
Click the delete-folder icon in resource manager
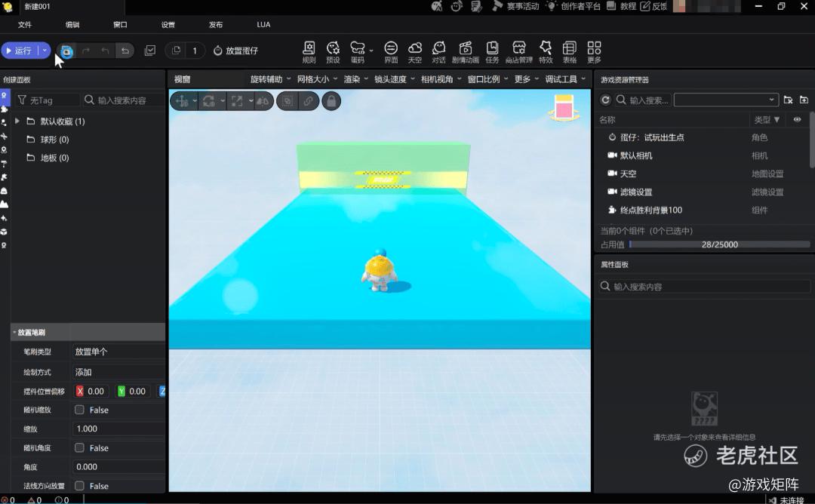point(788,100)
